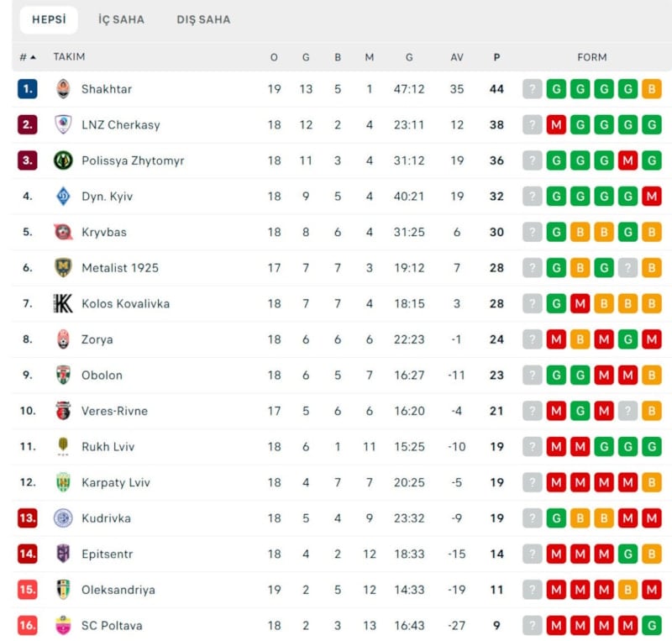The width and height of the screenshot is (672, 641).
Task: Select the HEPSİ tab
Action: tap(49, 19)
